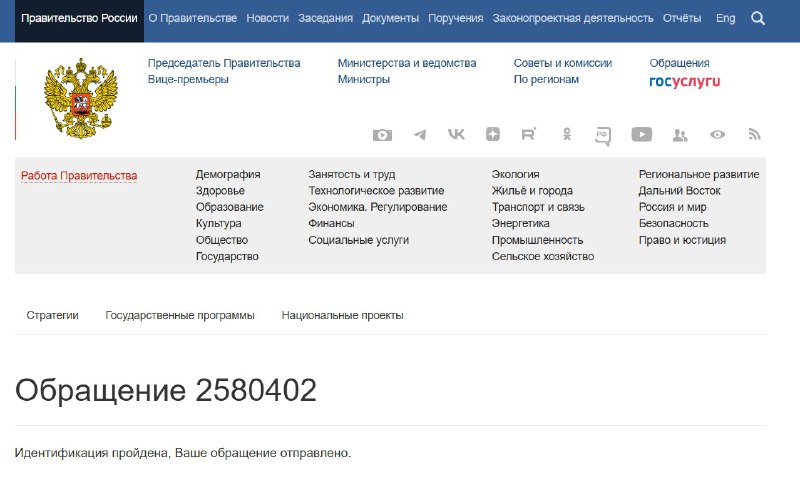Open the Odnoklassniki icon
Screen dimensions: 800x496
(x=567, y=134)
